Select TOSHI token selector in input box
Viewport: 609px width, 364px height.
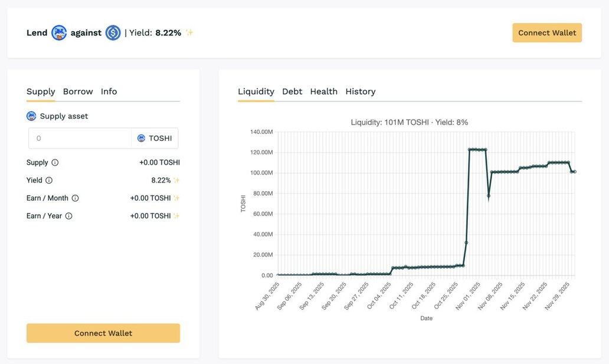click(155, 139)
